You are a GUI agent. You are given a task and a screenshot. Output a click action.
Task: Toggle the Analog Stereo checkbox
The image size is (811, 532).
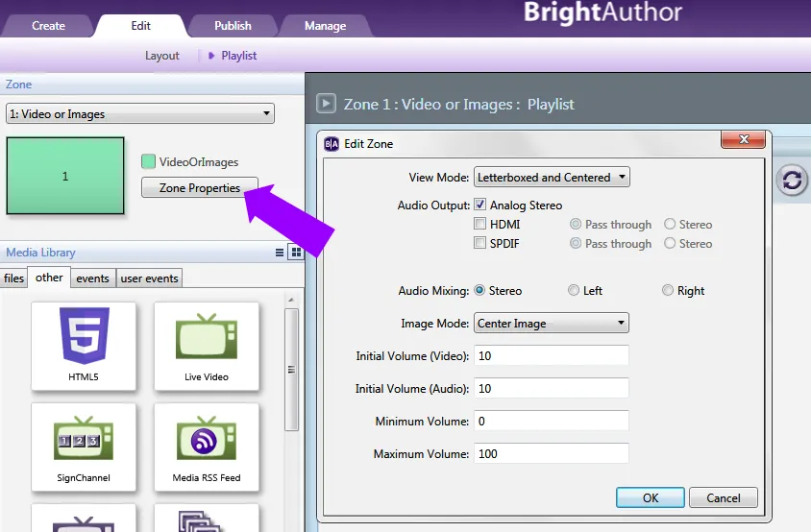[480, 205]
